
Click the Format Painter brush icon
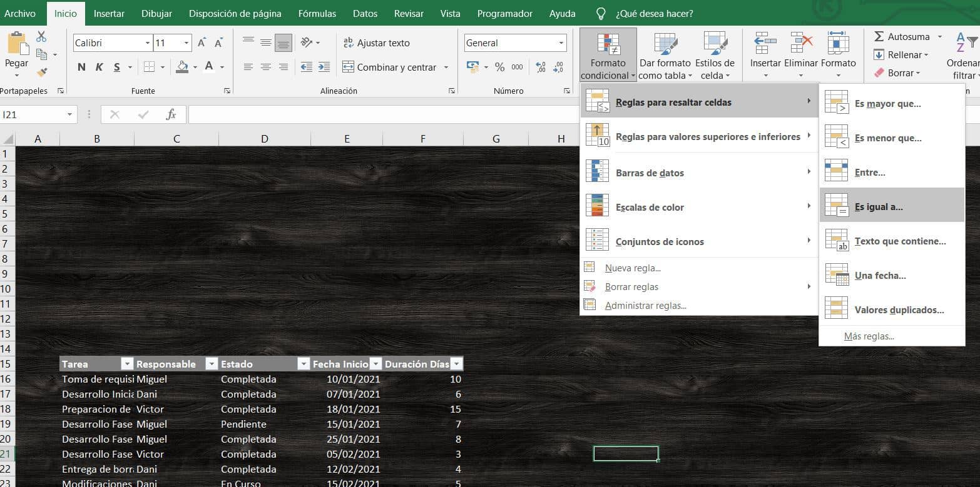[x=42, y=73]
